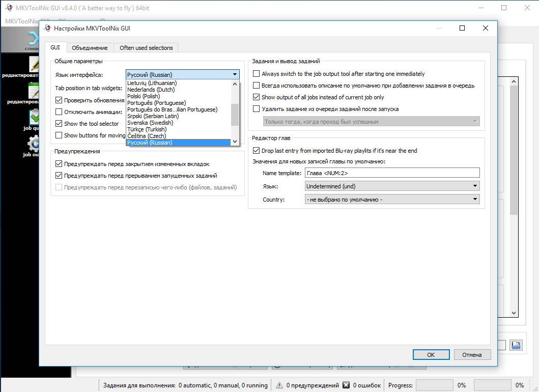The width and height of the screenshot is (539, 392).
Task: Open the merge tool icon in main window
Action: coord(34,38)
